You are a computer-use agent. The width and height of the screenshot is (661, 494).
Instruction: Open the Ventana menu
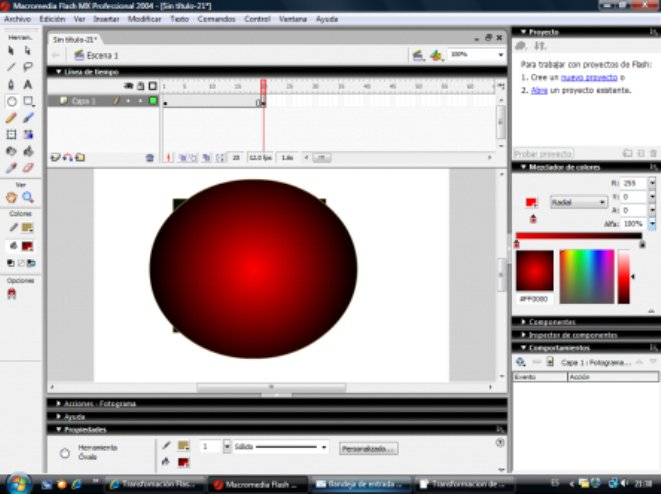(x=293, y=19)
